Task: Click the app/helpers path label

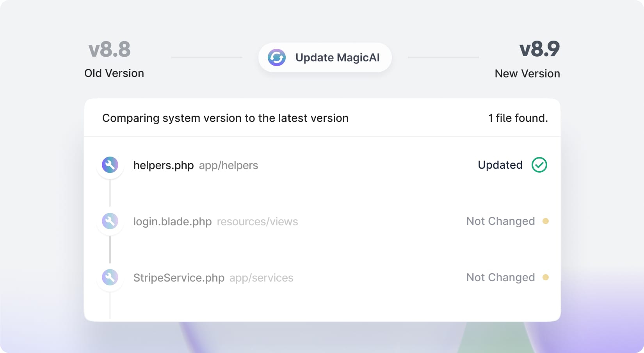Action: coord(228,166)
